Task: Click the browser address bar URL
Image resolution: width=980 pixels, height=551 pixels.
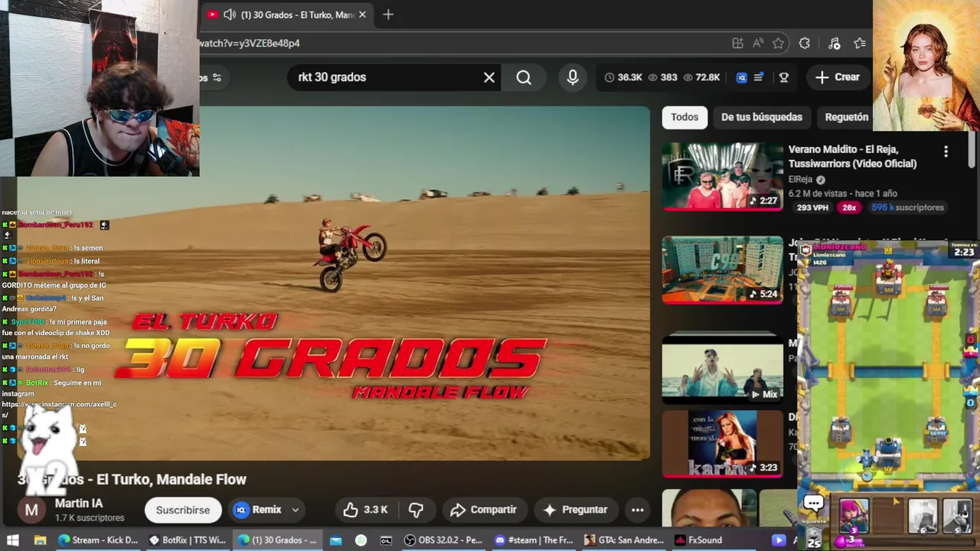Action: [x=250, y=44]
